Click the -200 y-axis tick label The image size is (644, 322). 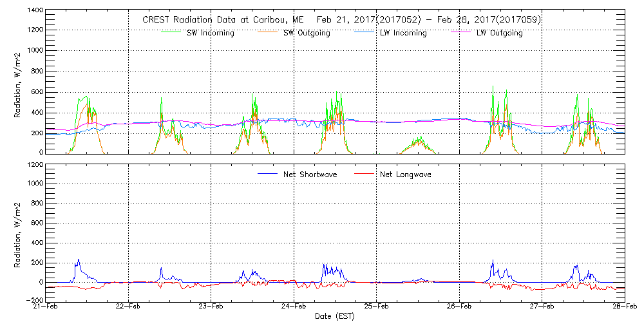click(33, 300)
